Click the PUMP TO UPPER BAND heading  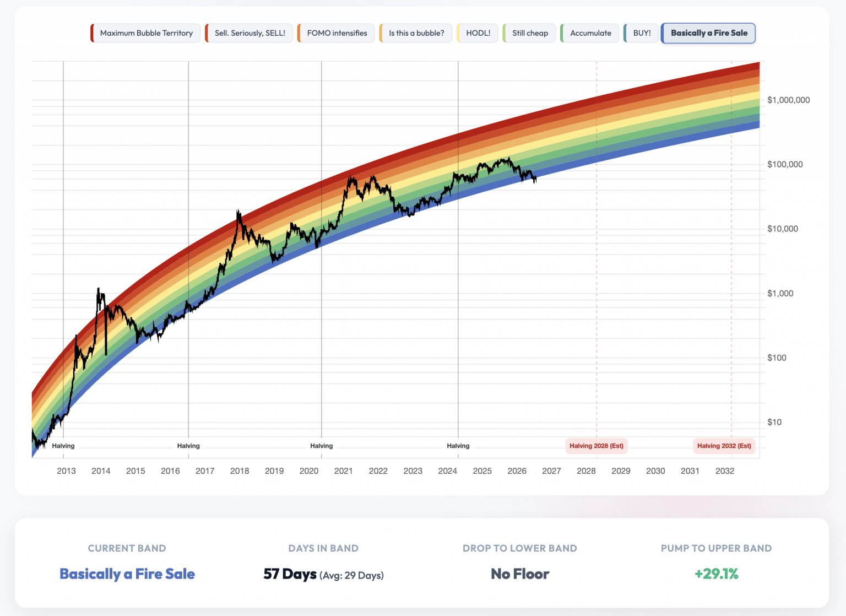pos(717,548)
